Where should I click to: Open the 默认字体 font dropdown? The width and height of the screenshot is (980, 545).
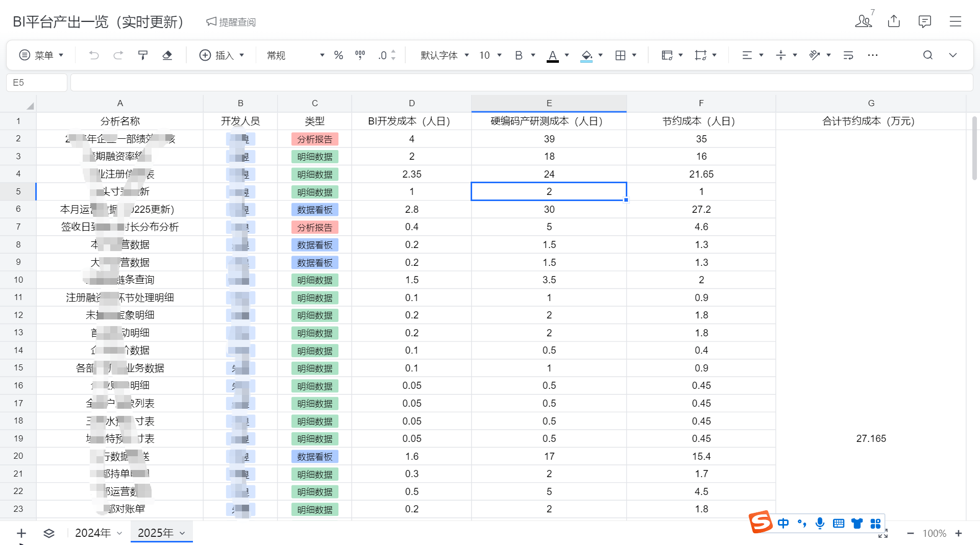(x=444, y=55)
